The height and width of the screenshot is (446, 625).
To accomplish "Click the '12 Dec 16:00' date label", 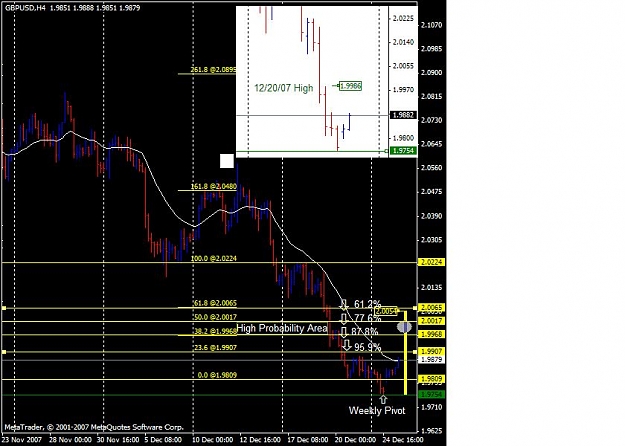I will point(260,440).
